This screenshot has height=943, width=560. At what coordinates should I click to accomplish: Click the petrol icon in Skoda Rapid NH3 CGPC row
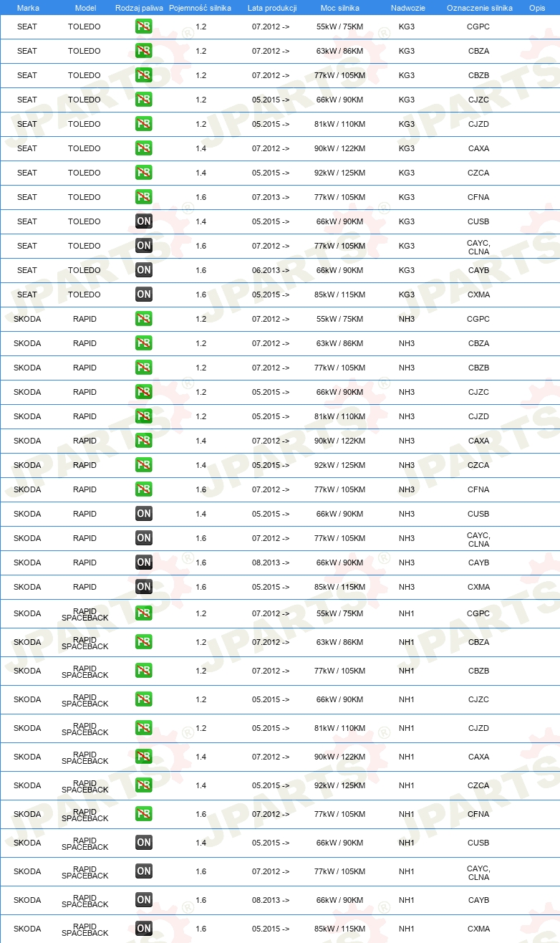144,319
